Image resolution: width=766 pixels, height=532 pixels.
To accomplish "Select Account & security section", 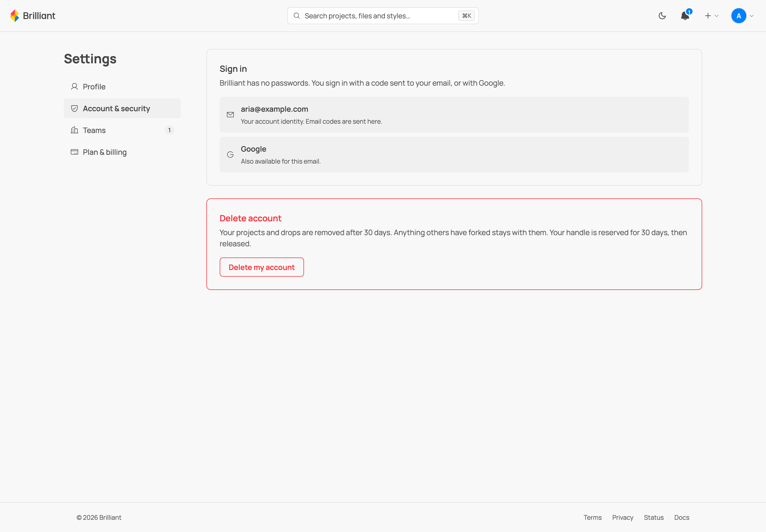I will [x=122, y=108].
